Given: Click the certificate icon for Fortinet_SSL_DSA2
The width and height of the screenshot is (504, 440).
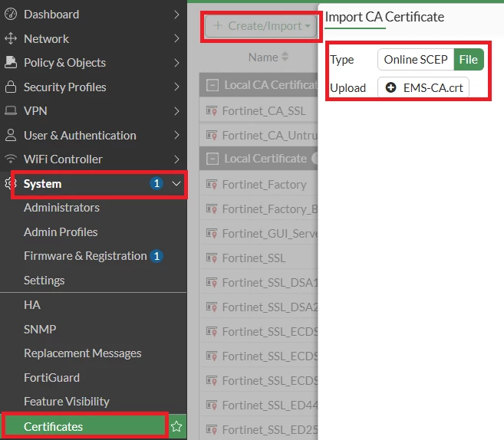Looking at the screenshot, I should pyautogui.click(x=212, y=307).
